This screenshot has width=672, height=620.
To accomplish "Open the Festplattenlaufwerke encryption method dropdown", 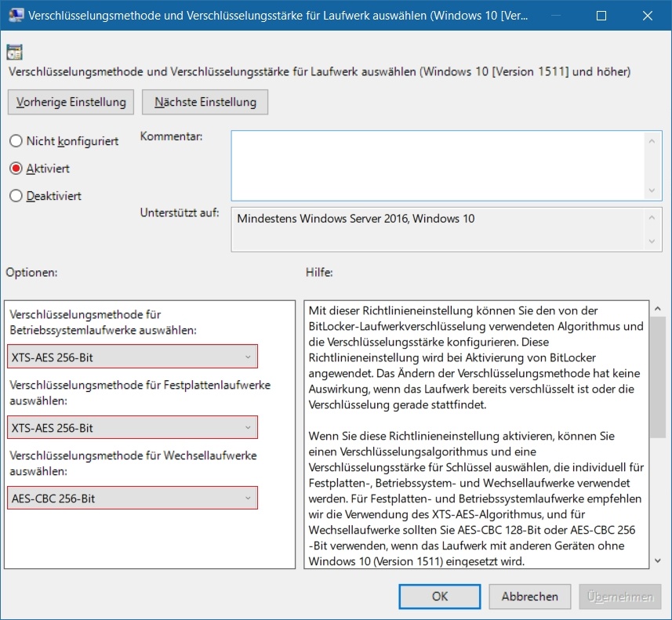I will click(133, 427).
